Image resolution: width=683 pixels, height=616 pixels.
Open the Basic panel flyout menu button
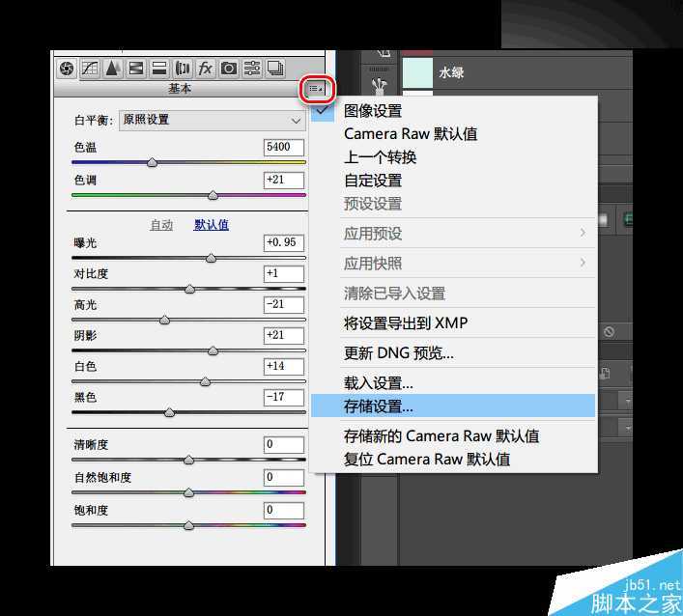coord(316,89)
